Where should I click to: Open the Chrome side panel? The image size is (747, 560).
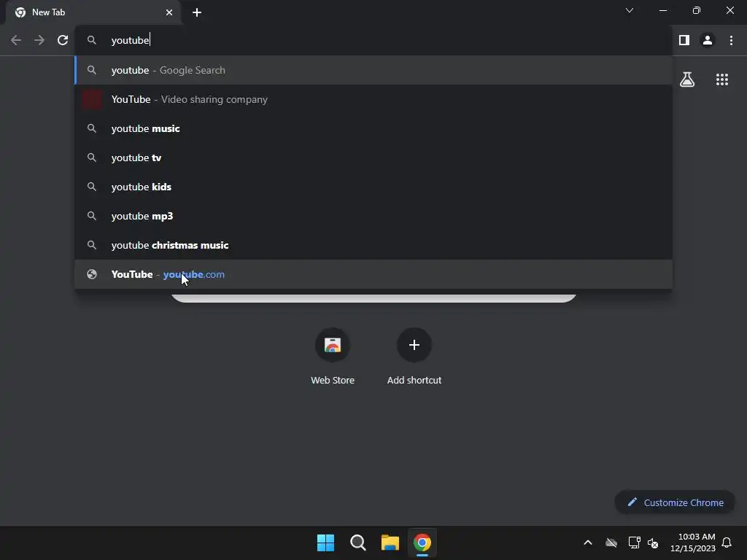click(684, 41)
